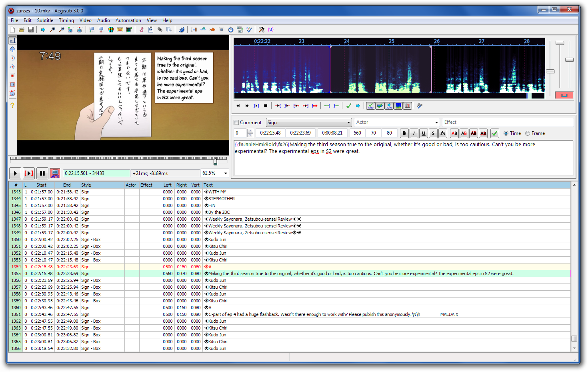Enable the Comment checkbox

click(x=236, y=122)
